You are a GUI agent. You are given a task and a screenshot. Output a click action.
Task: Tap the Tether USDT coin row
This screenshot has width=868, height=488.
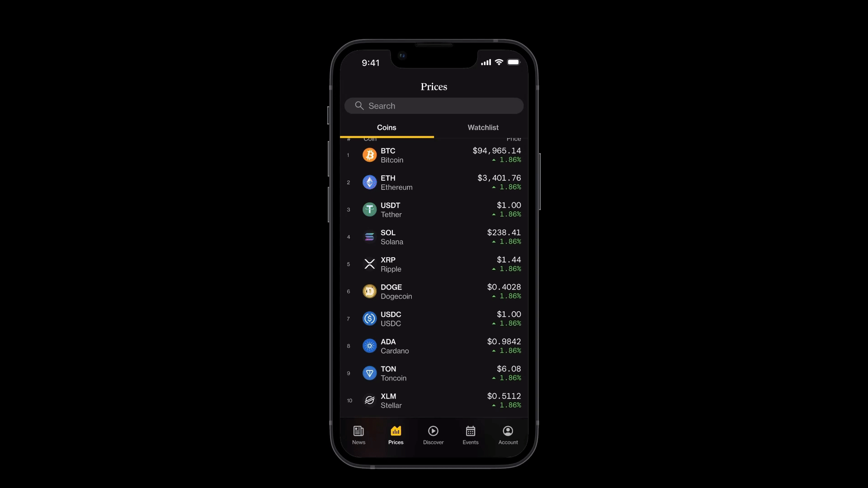(x=434, y=210)
